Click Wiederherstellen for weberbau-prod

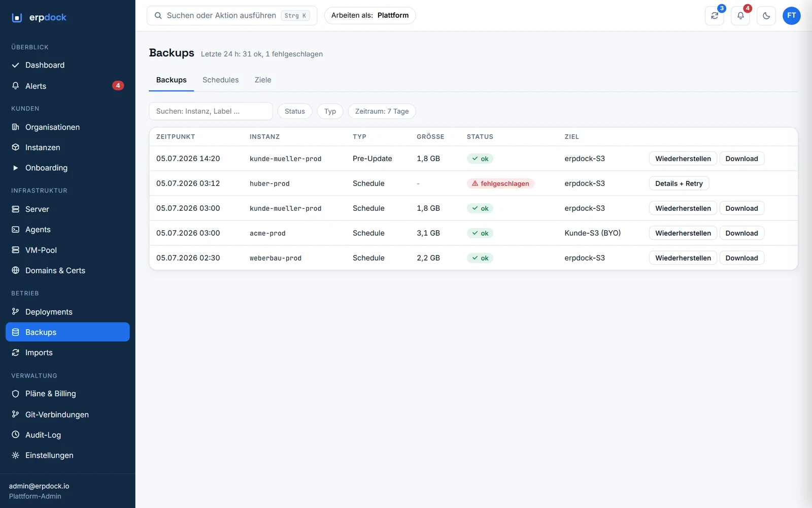683,258
